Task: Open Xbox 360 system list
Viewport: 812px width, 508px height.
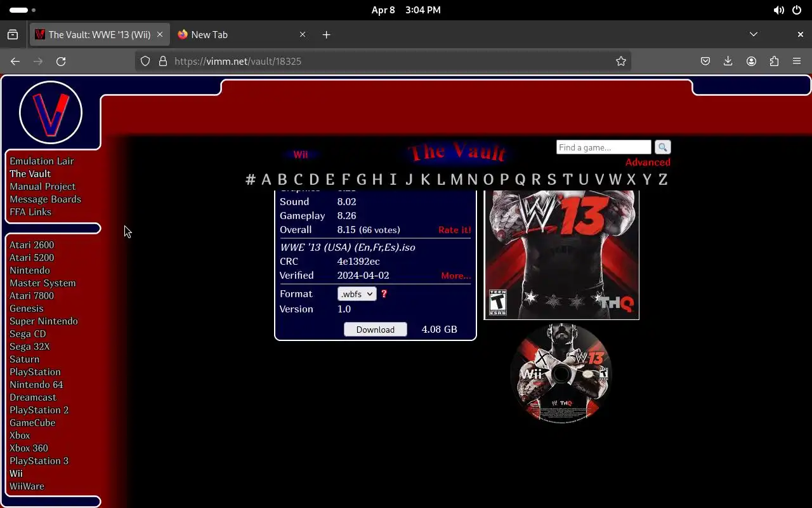Action: click(x=29, y=448)
